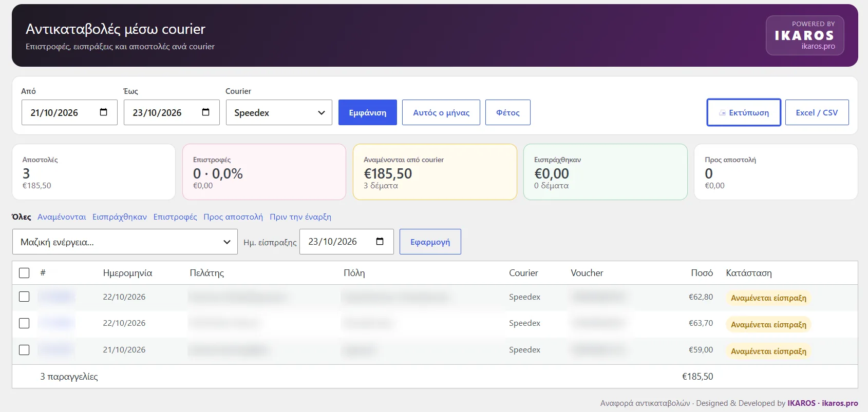Open calendar picker in the Έως date field

tap(205, 112)
